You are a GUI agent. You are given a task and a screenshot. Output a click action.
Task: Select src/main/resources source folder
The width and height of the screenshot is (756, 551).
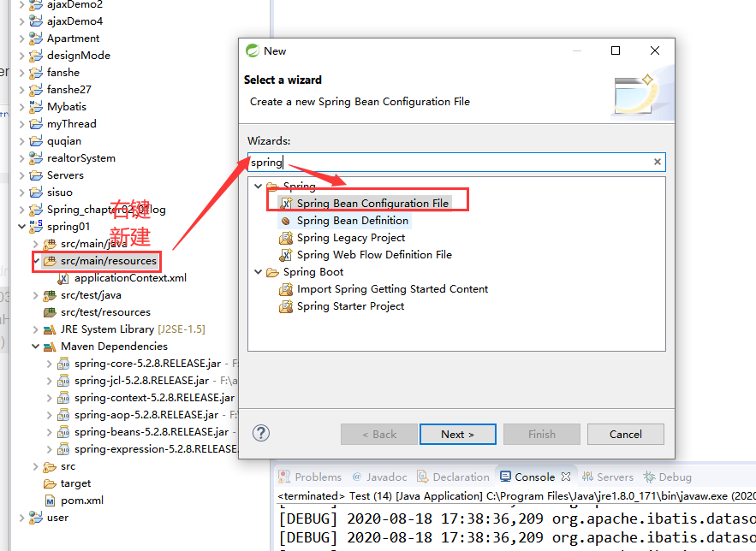click(x=109, y=261)
